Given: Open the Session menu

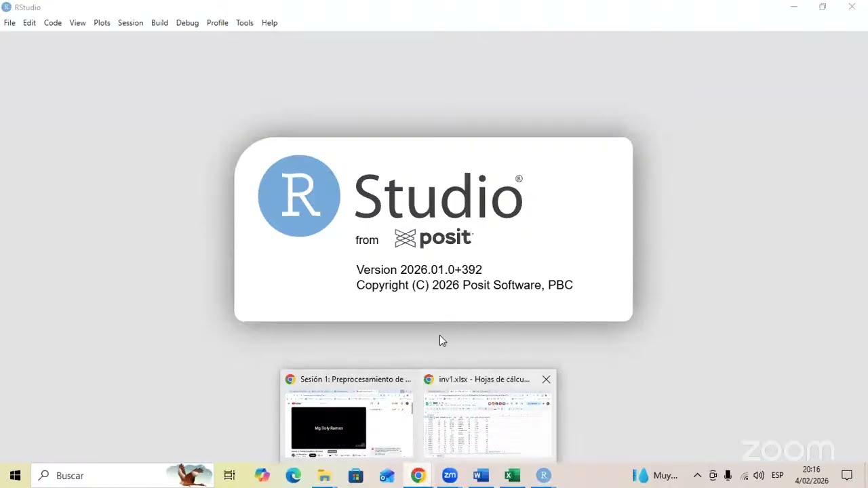Looking at the screenshot, I should 130,22.
